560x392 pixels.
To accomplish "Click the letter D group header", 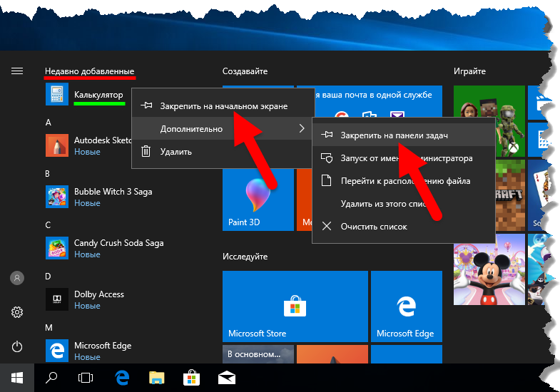I will [48, 277].
